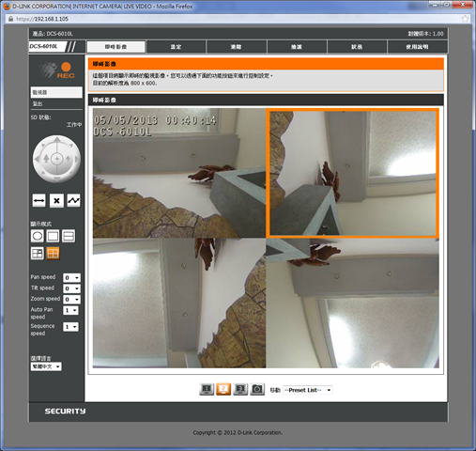
Task: Click the small tree zoom icon on pad
Action: [68, 159]
